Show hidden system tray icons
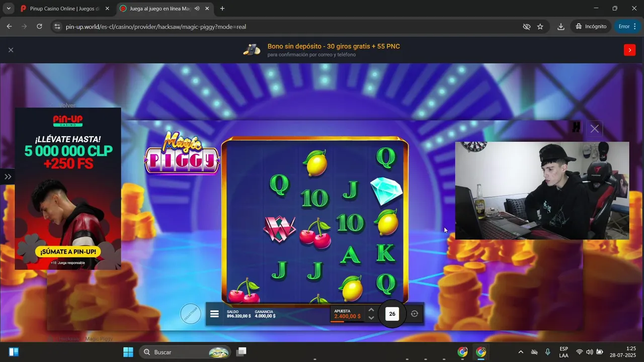 (x=521, y=352)
